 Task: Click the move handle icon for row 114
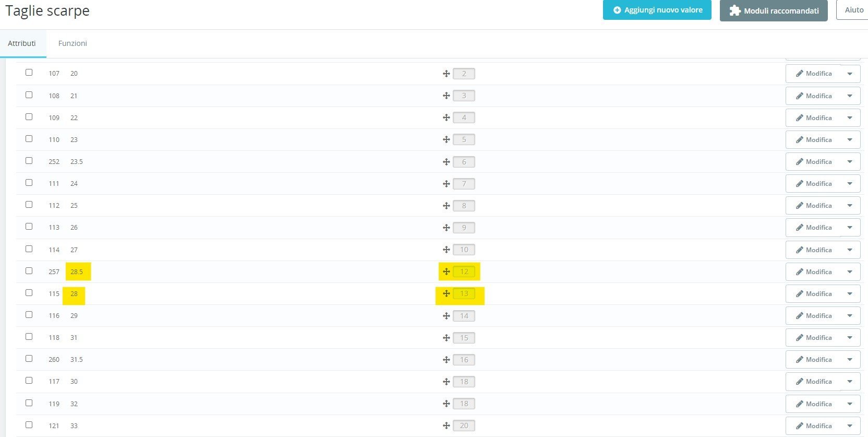[x=446, y=250]
